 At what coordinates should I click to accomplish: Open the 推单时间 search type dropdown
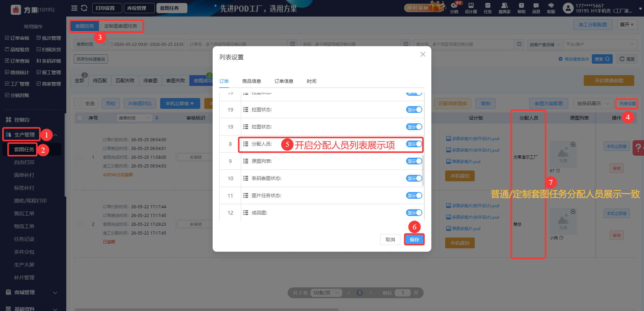point(91,44)
